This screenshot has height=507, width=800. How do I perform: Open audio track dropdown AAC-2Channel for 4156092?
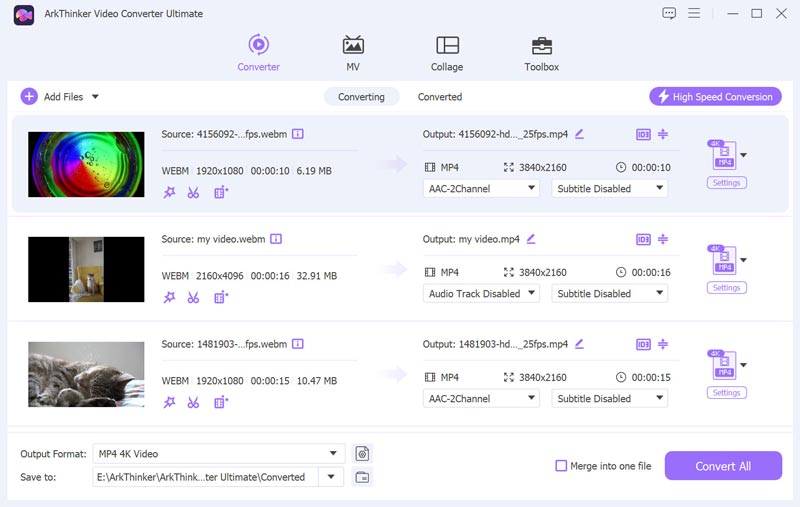coord(481,188)
